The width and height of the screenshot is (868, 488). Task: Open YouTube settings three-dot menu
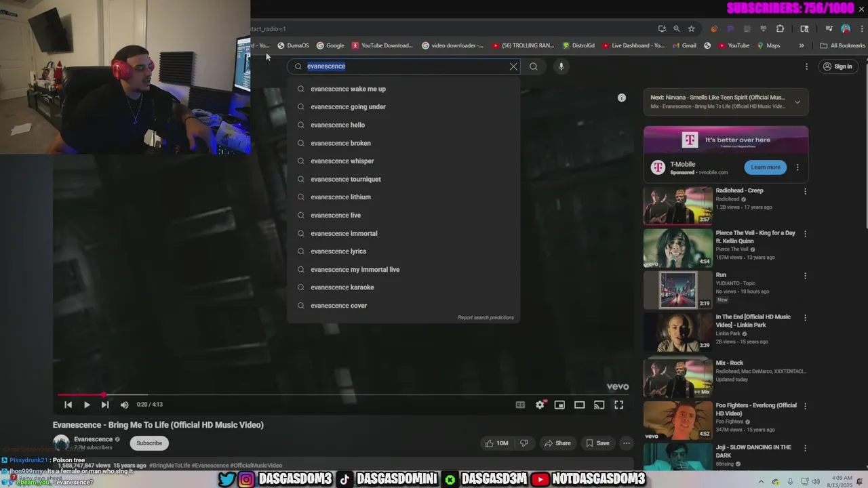806,66
